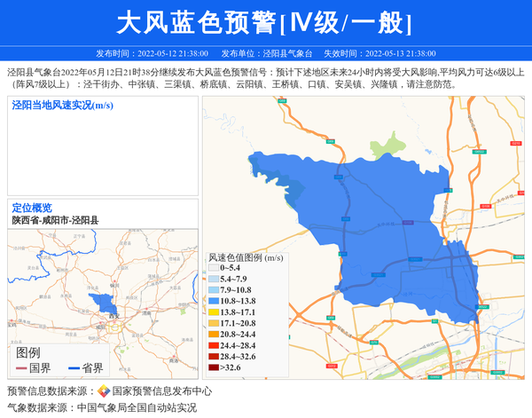Select the 10.8~13.8 blue swatch

(214, 301)
